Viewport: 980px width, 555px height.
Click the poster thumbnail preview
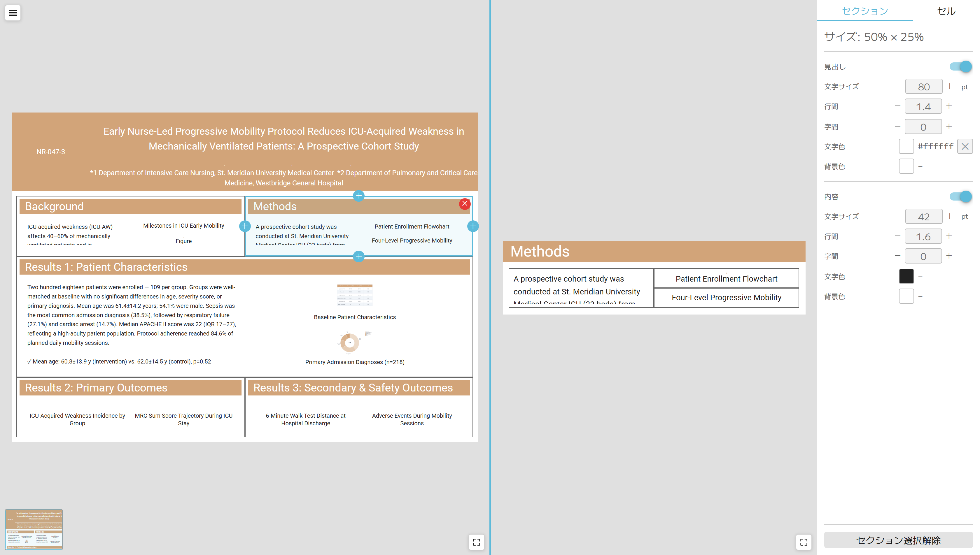34,529
